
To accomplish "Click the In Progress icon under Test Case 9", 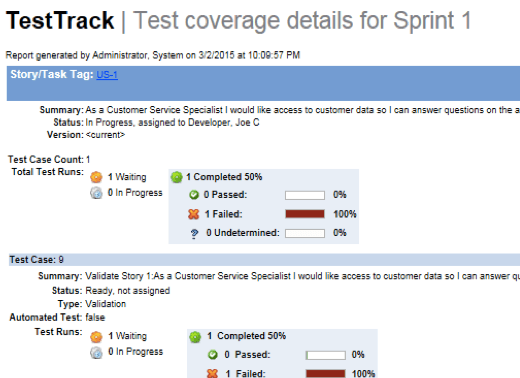I will pyautogui.click(x=96, y=352).
